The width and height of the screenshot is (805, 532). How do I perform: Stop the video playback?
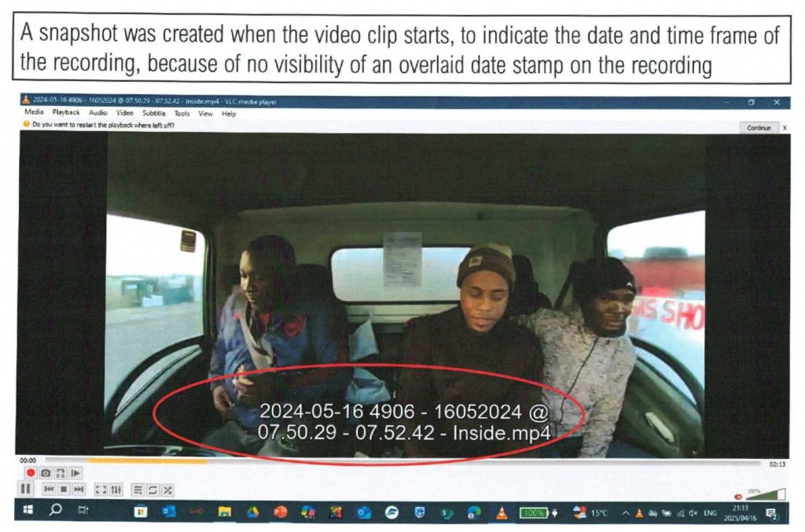[64, 490]
